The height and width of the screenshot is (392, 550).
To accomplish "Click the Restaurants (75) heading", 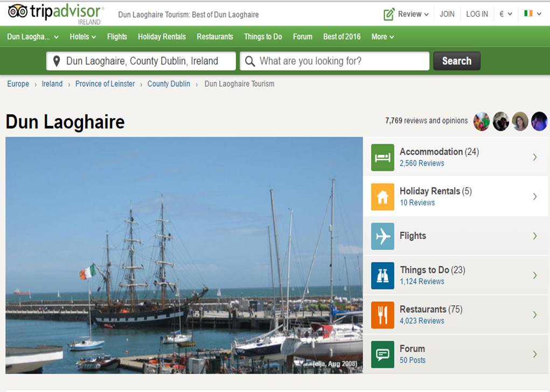I will coord(431,309).
